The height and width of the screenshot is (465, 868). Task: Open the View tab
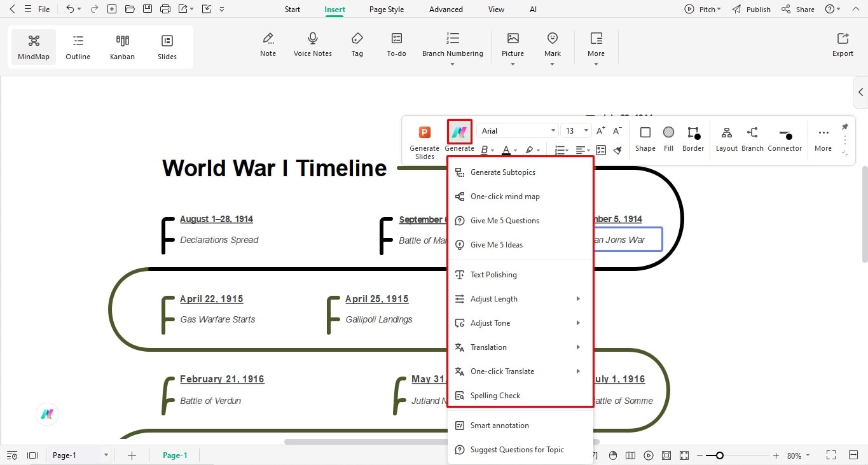click(496, 10)
